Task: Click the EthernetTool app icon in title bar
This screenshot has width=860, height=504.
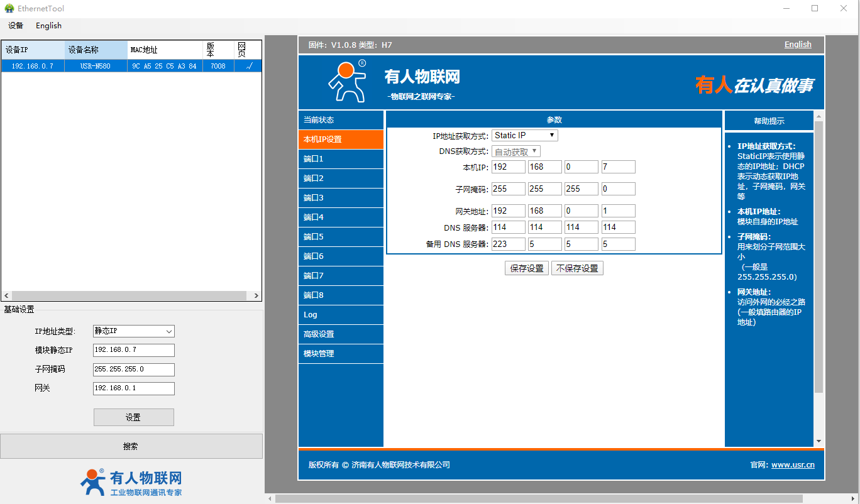Action: tap(9, 9)
